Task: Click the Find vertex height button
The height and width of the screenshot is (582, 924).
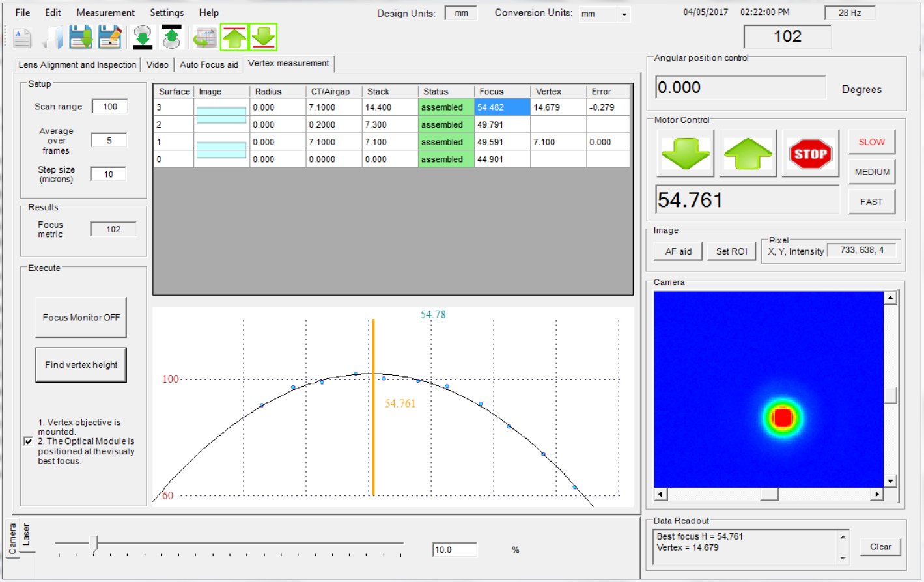Action: (x=81, y=365)
